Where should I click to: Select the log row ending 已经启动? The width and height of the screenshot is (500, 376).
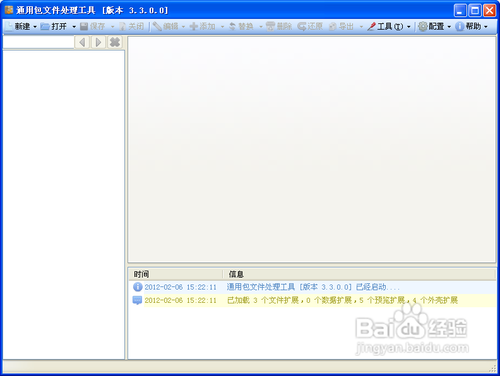click(x=313, y=287)
